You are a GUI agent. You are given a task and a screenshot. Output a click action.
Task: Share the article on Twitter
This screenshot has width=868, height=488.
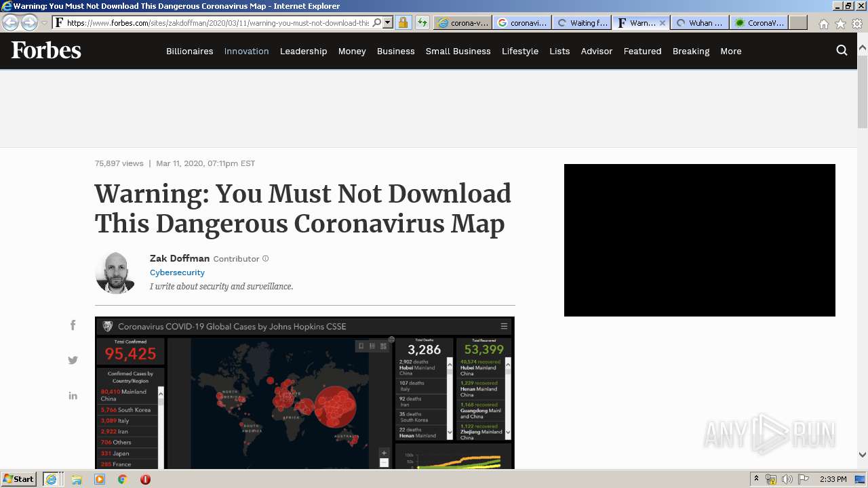(x=73, y=361)
